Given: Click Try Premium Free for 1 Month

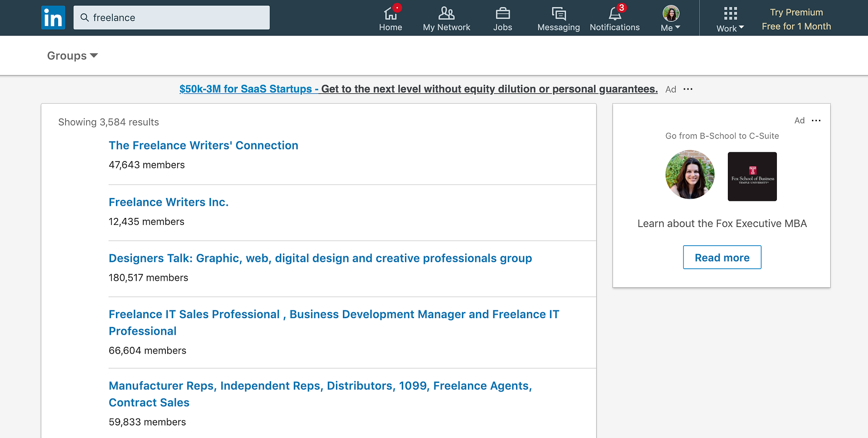Looking at the screenshot, I should pyautogui.click(x=796, y=19).
